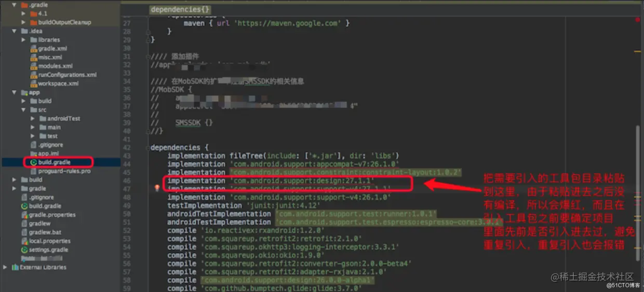Collapse the src folder arrow

pos(23,110)
